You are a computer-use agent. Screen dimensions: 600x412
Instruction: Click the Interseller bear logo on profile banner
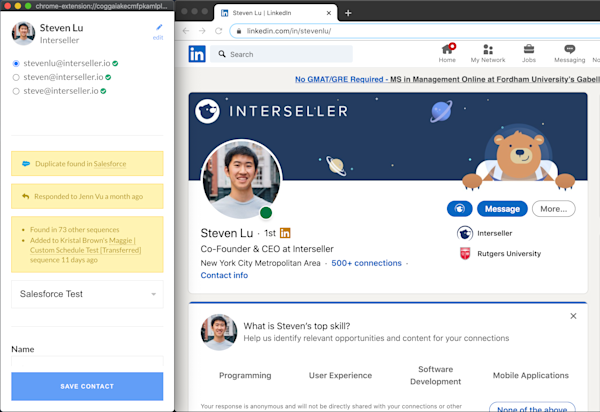[207, 111]
